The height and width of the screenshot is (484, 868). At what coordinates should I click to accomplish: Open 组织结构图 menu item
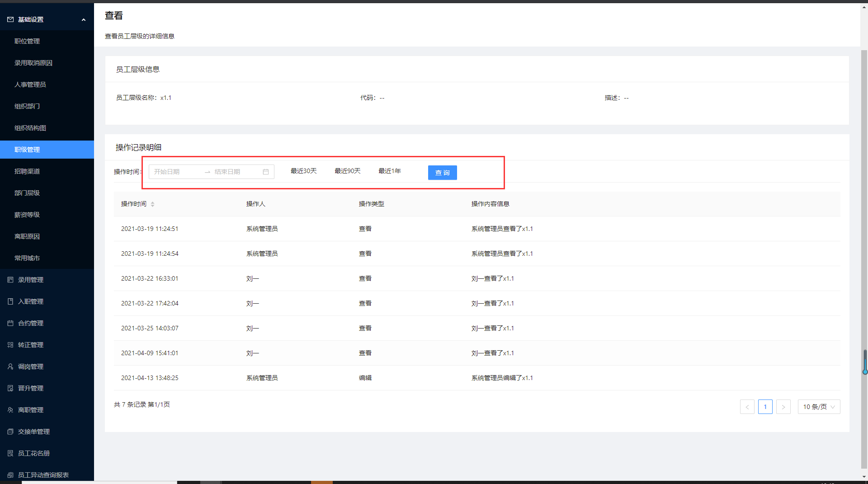(30, 128)
